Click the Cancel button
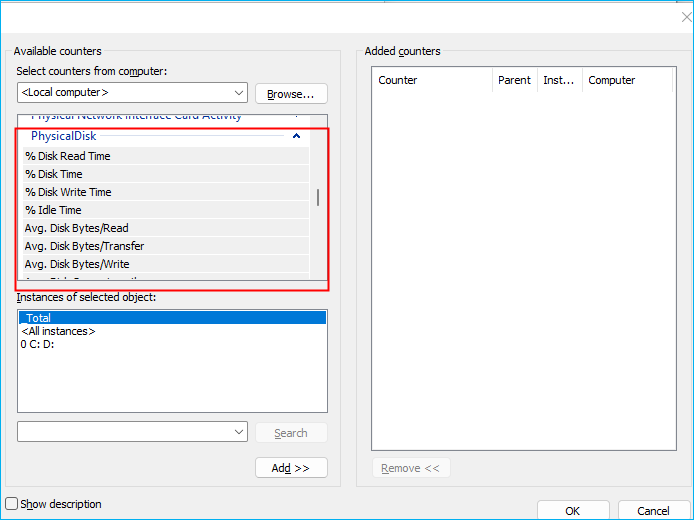Image resolution: width=694 pixels, height=520 pixels. click(x=654, y=510)
